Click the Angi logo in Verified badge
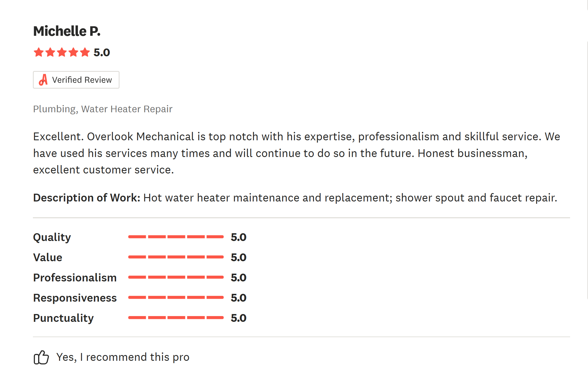The width and height of the screenshot is (588, 381). tap(43, 80)
